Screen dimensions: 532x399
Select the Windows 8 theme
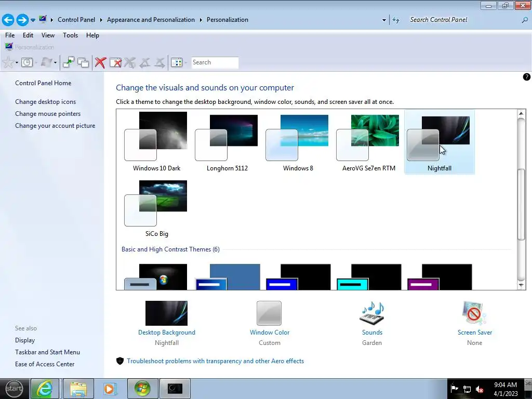[x=298, y=142]
